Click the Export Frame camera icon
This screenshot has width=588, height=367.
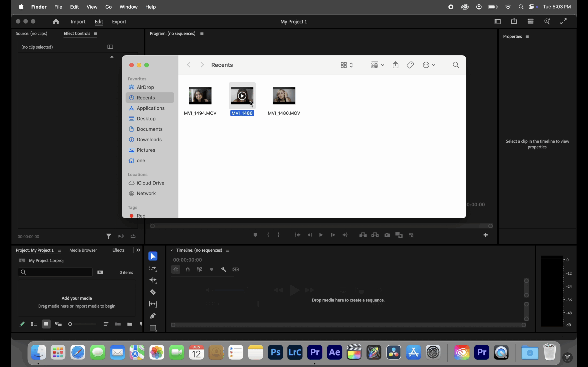[x=387, y=235]
